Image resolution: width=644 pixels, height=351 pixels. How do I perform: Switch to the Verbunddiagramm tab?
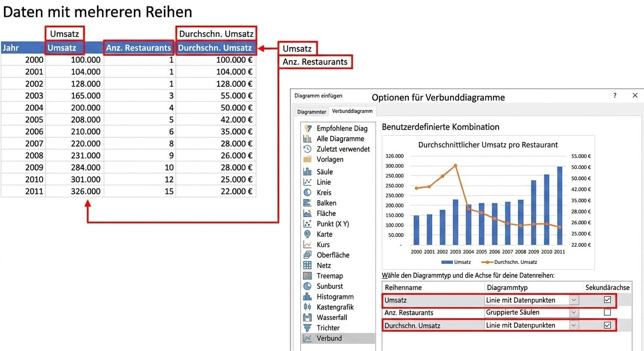(x=352, y=111)
